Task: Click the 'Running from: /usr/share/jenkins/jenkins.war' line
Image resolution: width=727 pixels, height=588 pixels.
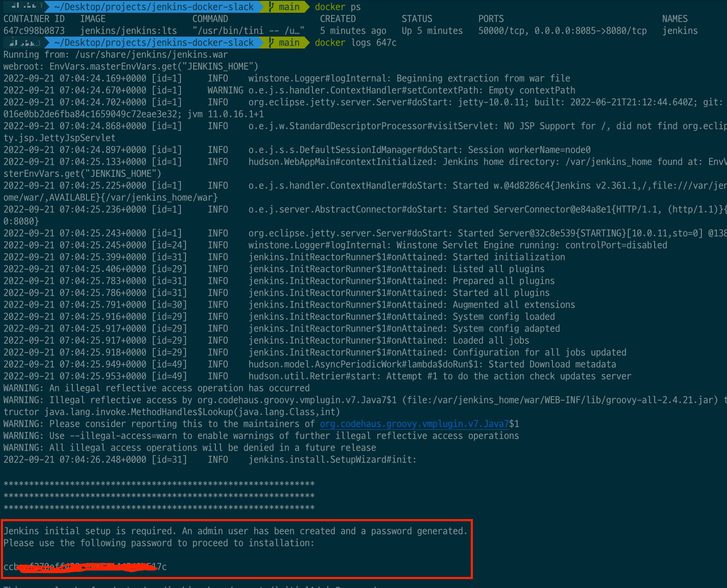Action: tap(116, 54)
